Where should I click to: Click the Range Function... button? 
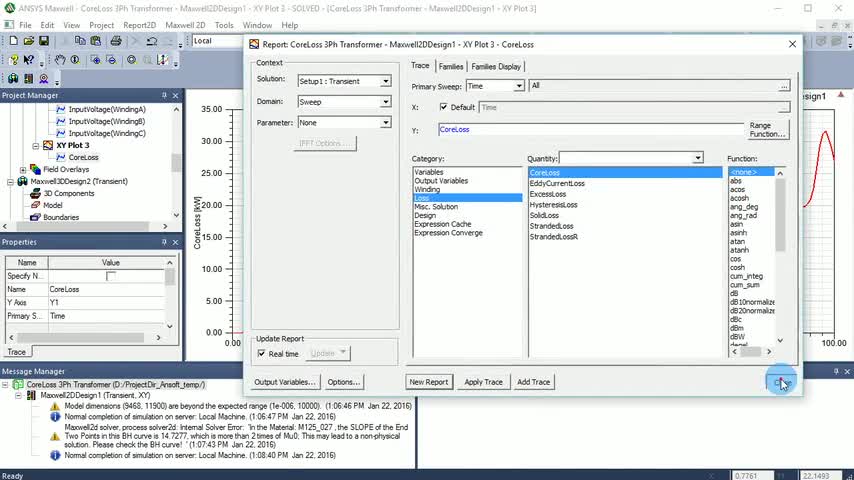pos(767,130)
